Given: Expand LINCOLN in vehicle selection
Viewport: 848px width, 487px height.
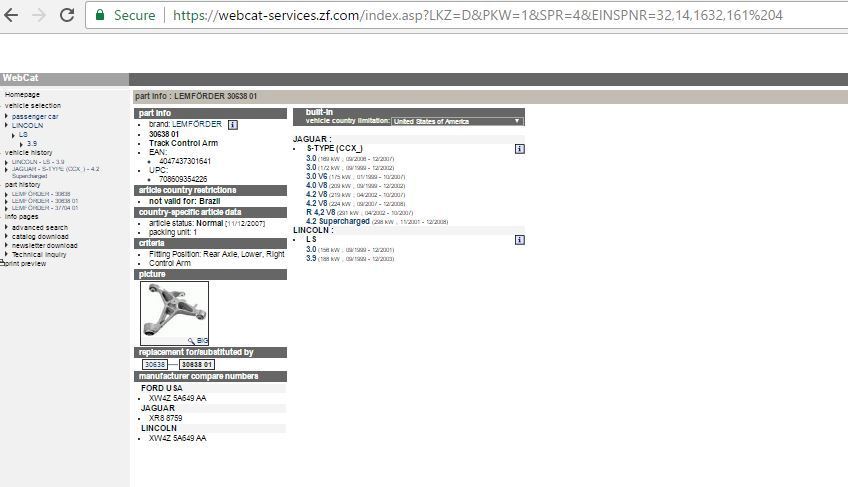Looking at the screenshot, I should [27, 125].
